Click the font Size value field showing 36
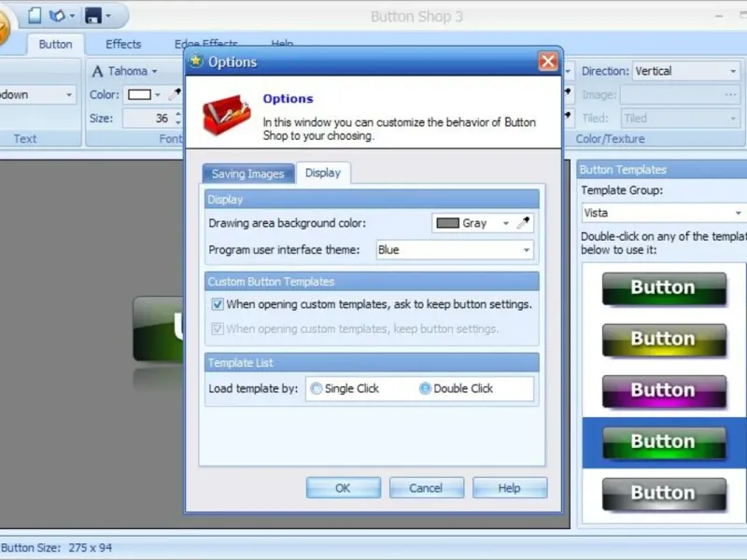Image resolution: width=747 pixels, height=560 pixels. point(147,119)
